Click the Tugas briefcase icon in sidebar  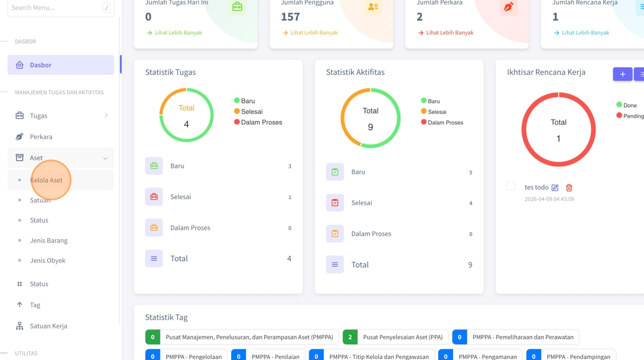pos(20,116)
